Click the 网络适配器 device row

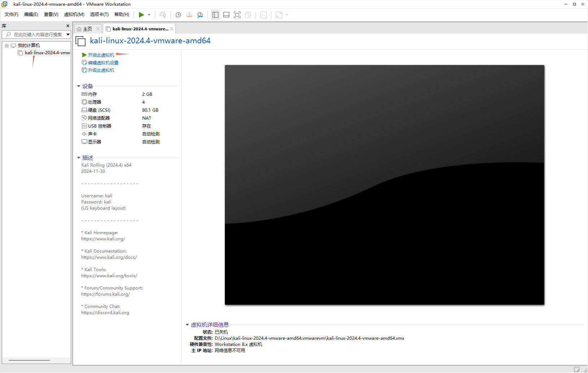pyautogui.click(x=130, y=118)
